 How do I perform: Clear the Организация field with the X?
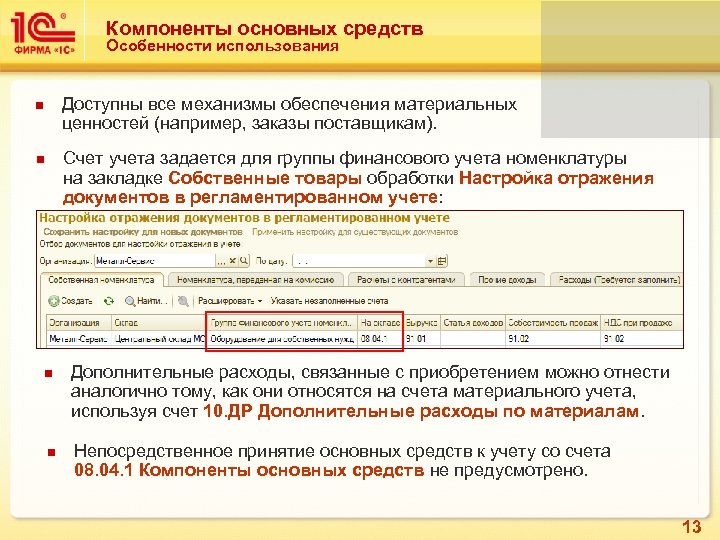232,261
